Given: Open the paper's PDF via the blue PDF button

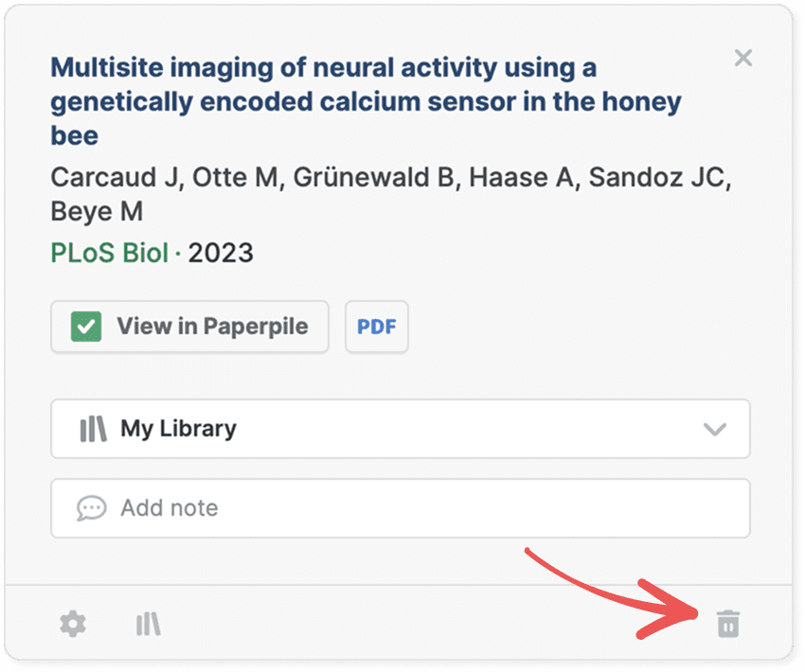Looking at the screenshot, I should click(x=377, y=326).
